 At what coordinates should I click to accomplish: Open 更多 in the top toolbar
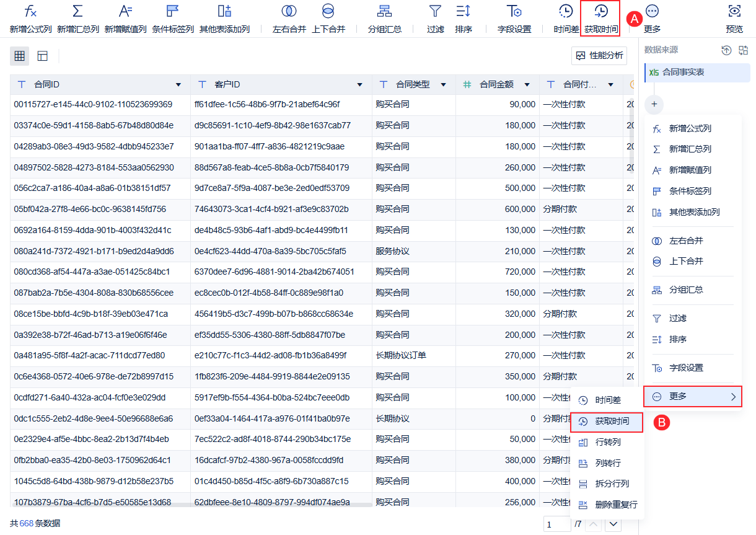[652, 19]
